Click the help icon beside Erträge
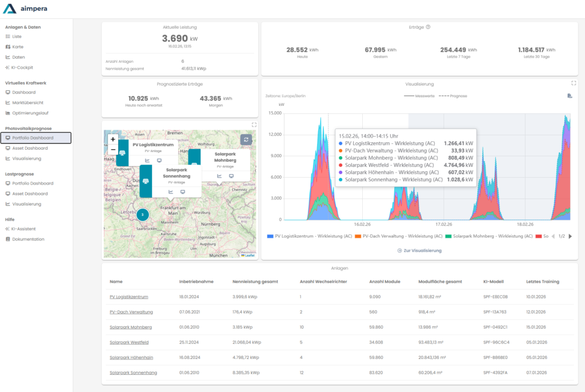 (428, 27)
